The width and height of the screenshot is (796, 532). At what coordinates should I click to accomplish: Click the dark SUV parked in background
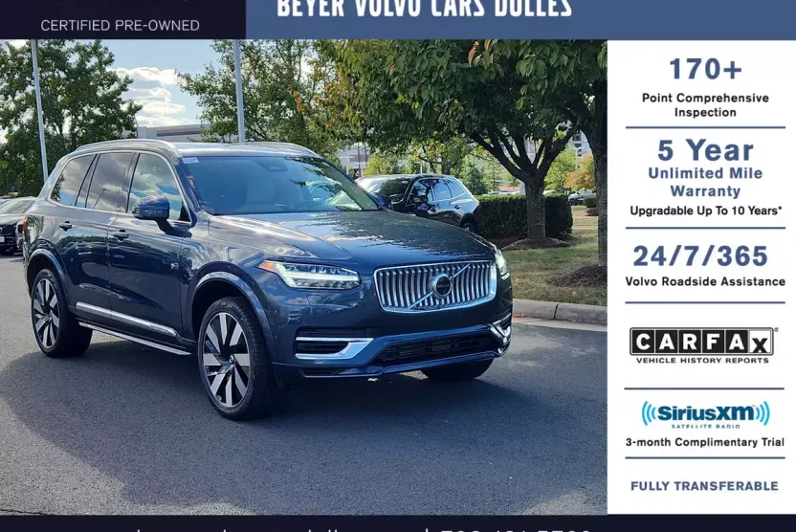pos(419,199)
